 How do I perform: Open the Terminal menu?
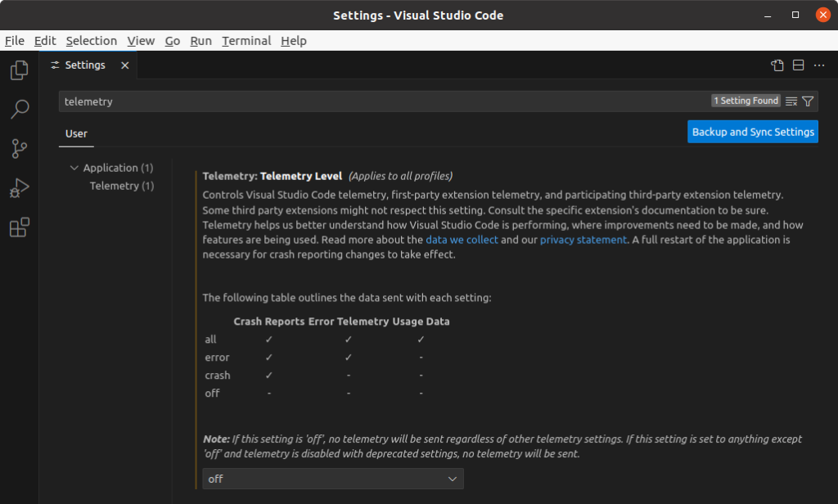(x=246, y=41)
